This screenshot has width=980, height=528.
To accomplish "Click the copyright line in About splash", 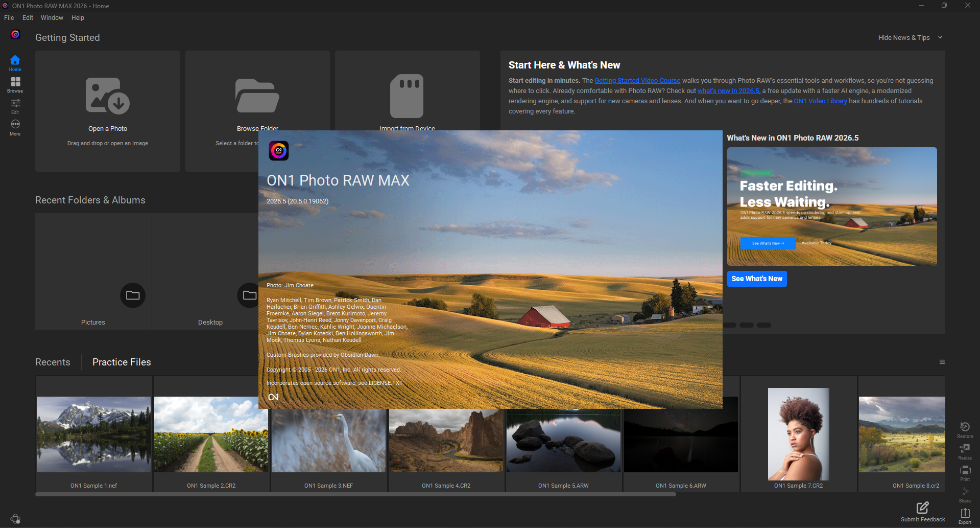I will pos(334,370).
